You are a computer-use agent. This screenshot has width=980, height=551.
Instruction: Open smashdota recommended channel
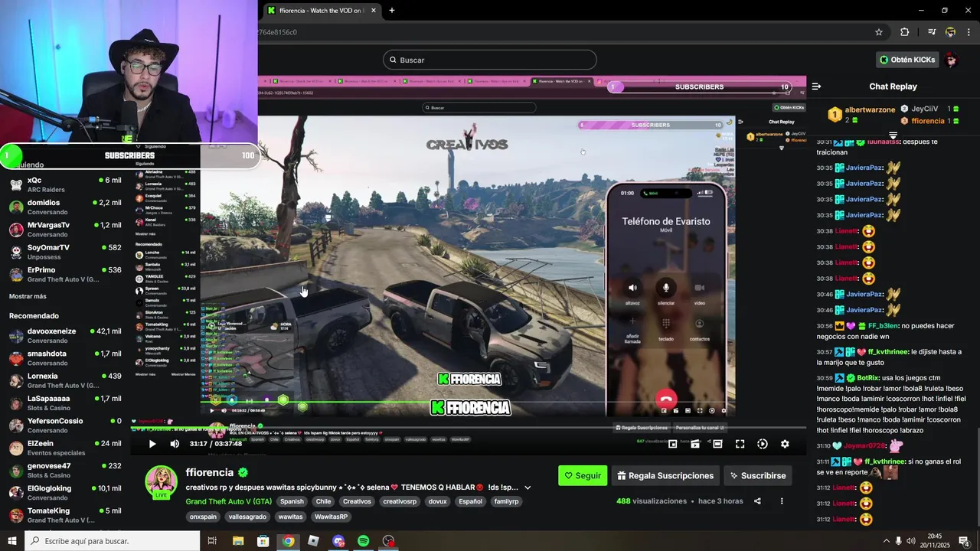pos(65,358)
